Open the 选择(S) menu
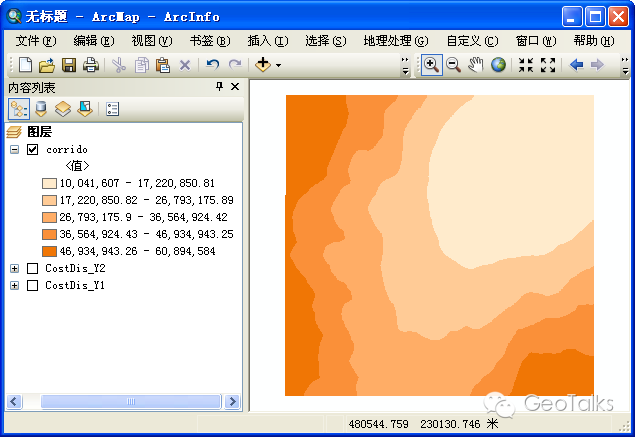This screenshot has width=635, height=437. (x=326, y=41)
